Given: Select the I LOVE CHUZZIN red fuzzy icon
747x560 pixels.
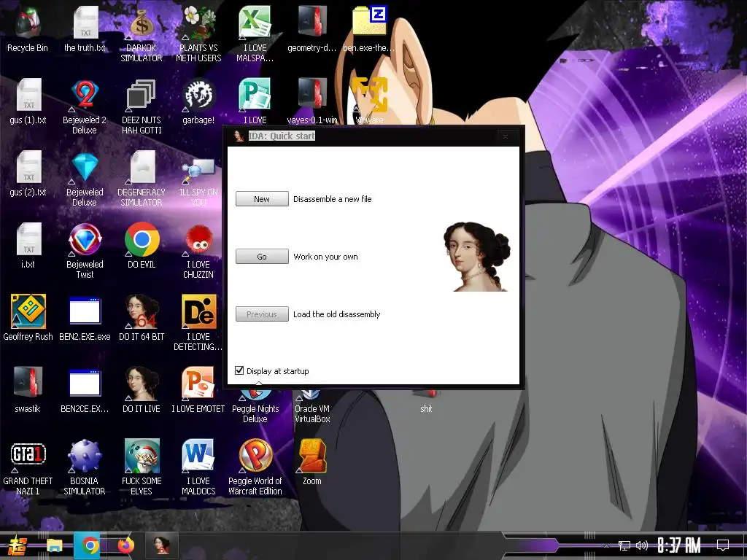Looking at the screenshot, I should (x=198, y=239).
